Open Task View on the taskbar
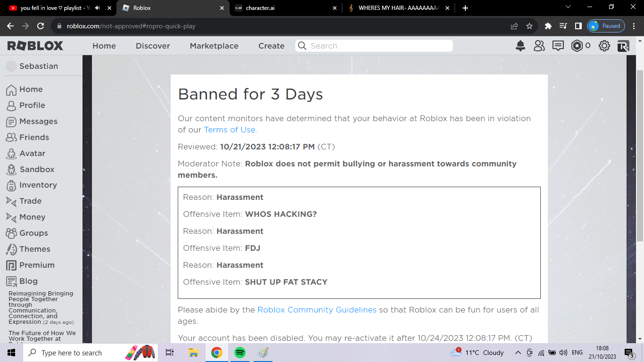Image resolution: width=644 pixels, height=362 pixels. point(170,353)
